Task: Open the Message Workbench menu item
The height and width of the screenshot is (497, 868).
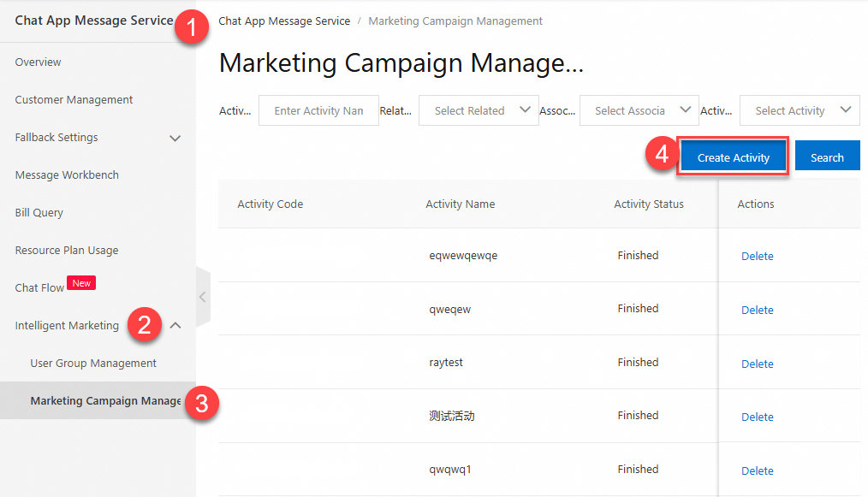Action: (67, 175)
